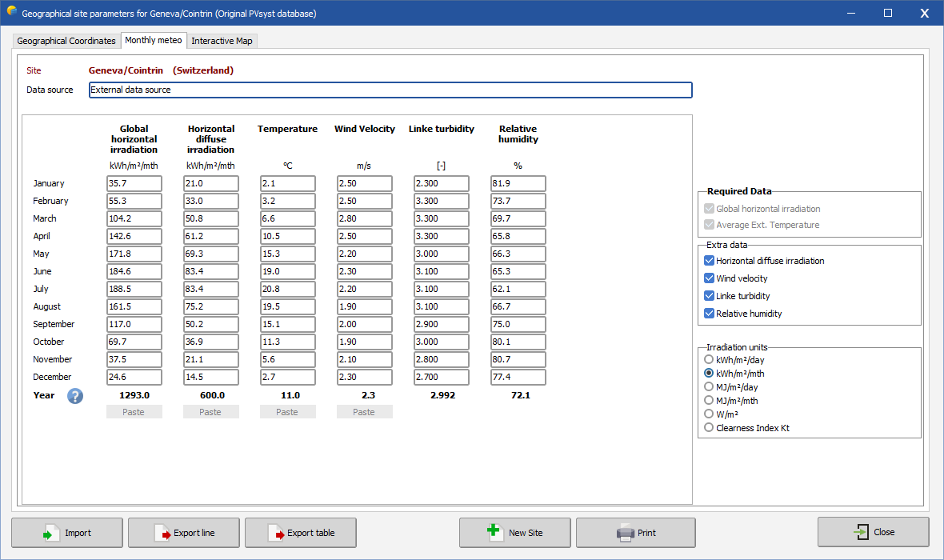
Task: Edit September Linke turbidity field 2.900
Action: click(x=442, y=324)
